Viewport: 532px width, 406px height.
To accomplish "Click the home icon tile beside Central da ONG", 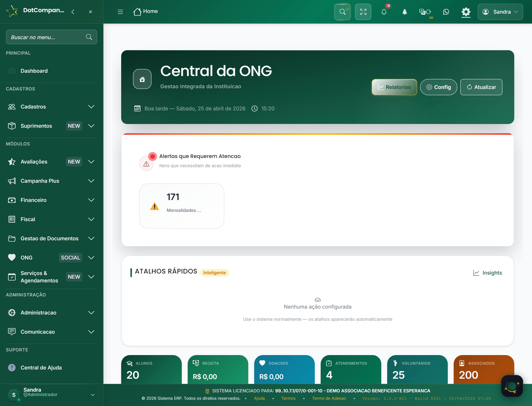I will [x=142, y=79].
